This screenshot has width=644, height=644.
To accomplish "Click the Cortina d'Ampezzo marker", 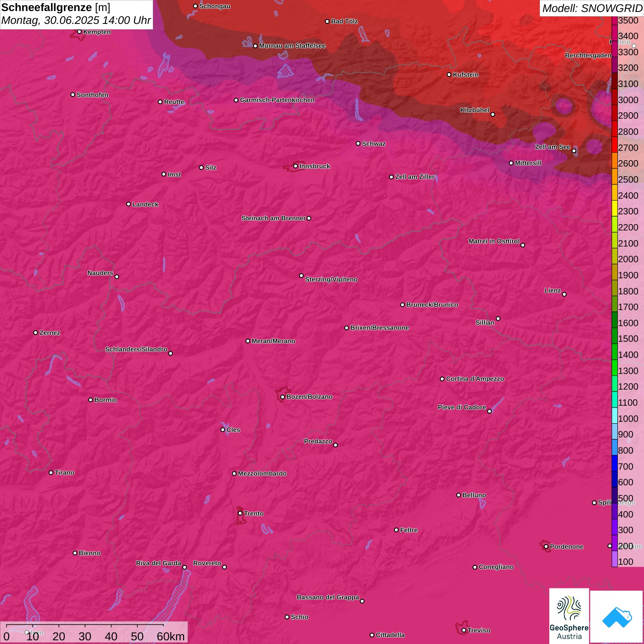I will point(442,379).
